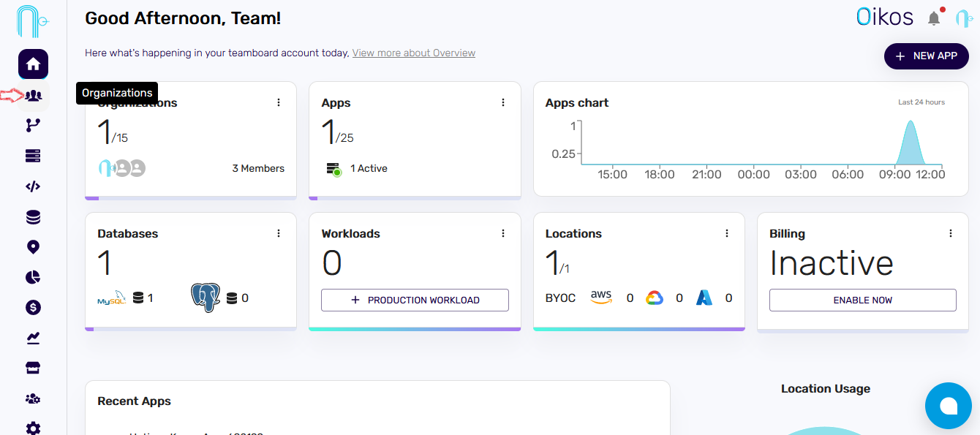Viewport: 980px width, 435px height.
Task: Open the server stack icon in sidebar
Action: coord(33,156)
